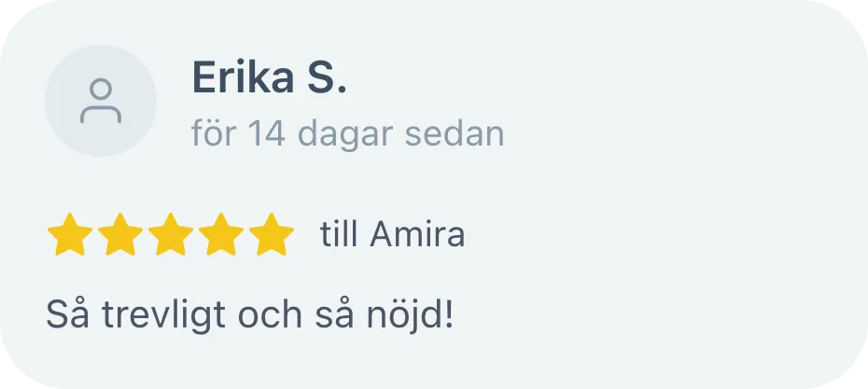Screen dimensions: 868x389
Task: Click the "för 14 dagar sedan" timestamp
Action: point(347,134)
